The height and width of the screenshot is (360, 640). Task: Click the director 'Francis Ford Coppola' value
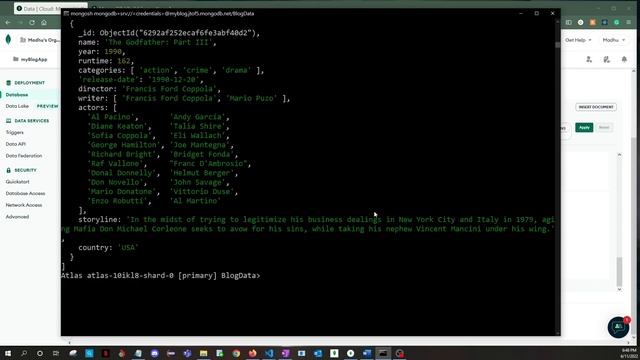(x=169, y=89)
